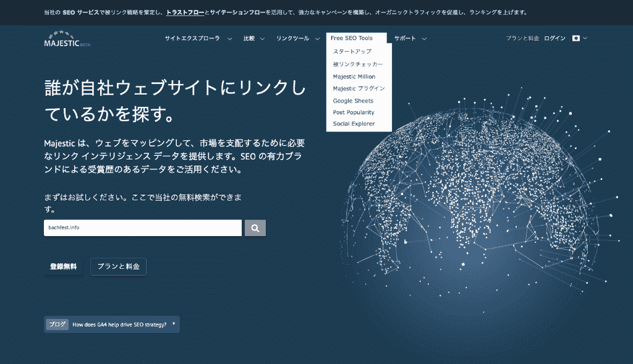The height and width of the screenshot is (364, 633).
Task: Select スタートアップ from the menu
Action: (352, 52)
